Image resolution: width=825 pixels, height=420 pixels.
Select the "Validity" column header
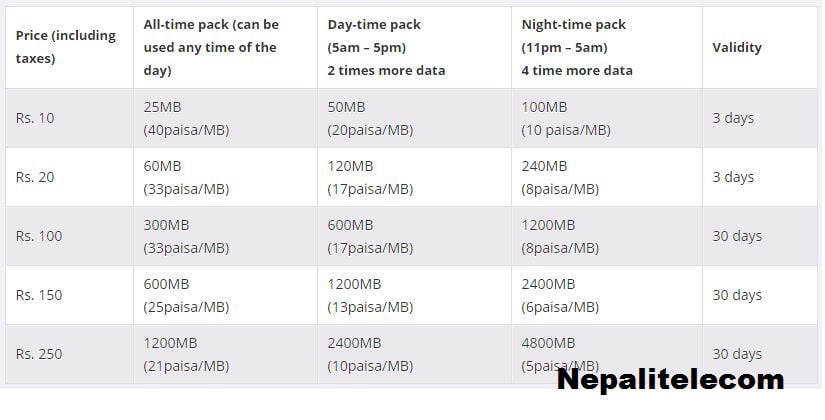click(760, 47)
